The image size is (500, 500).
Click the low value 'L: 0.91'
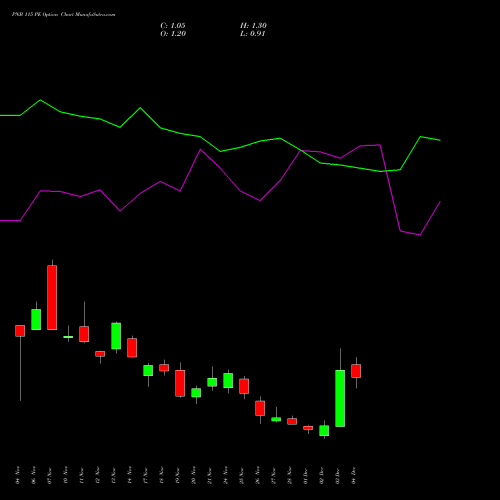253,34
